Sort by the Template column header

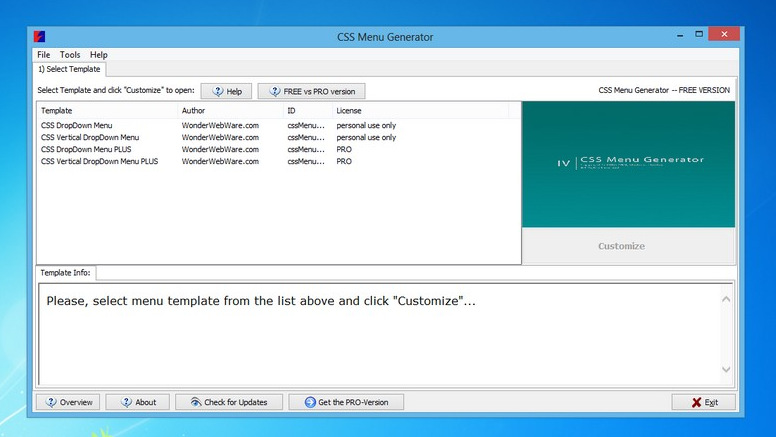tap(107, 110)
